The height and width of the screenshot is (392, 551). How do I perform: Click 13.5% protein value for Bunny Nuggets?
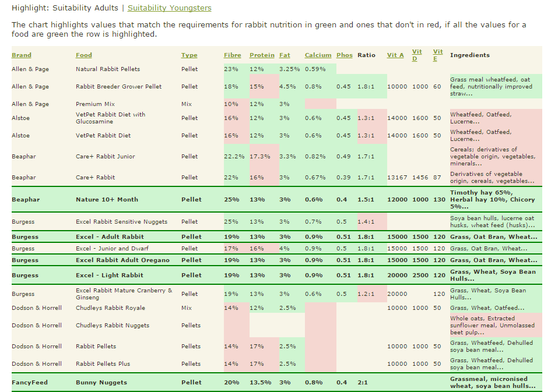261,383
